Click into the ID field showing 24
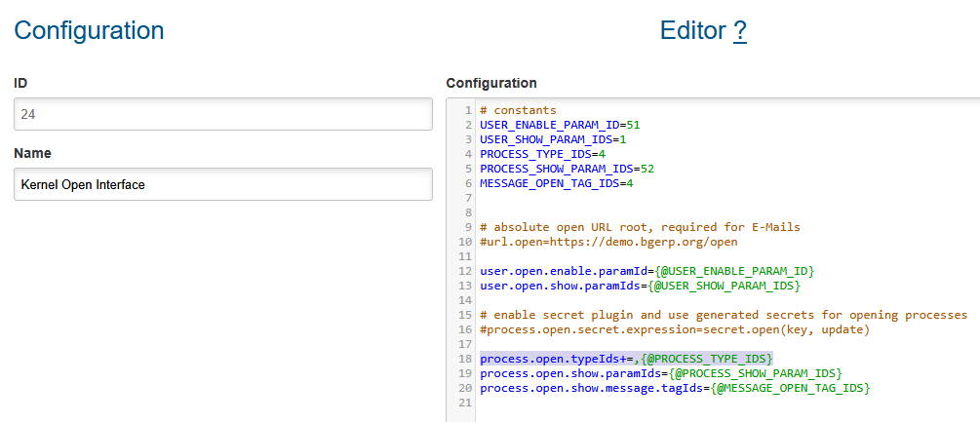The width and height of the screenshot is (980, 422). point(222,114)
